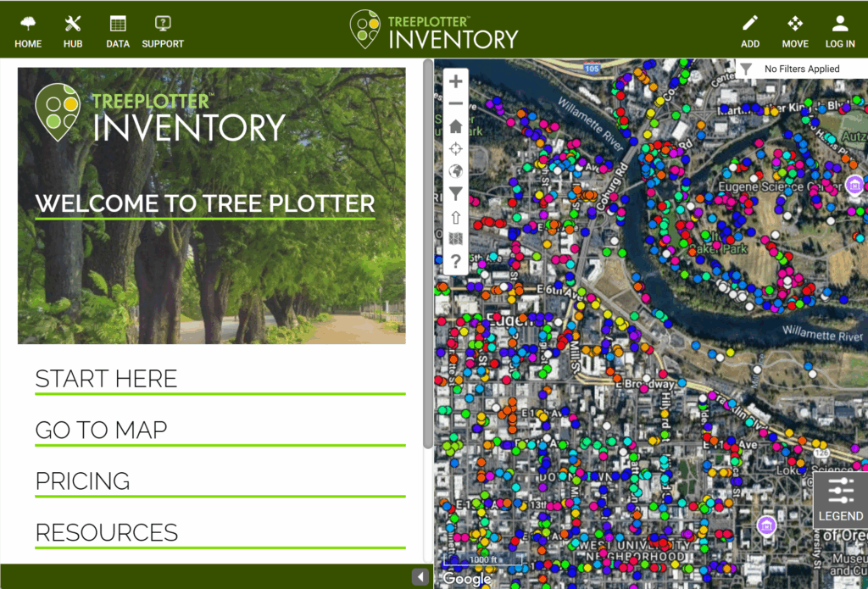Click the Log In button
This screenshot has height=589, width=868.
click(840, 31)
